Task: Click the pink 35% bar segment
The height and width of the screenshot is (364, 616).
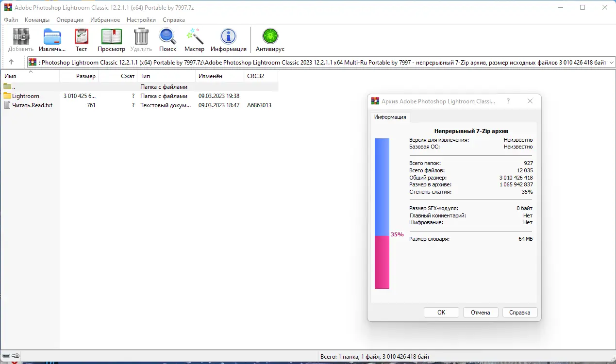Action: click(x=382, y=262)
